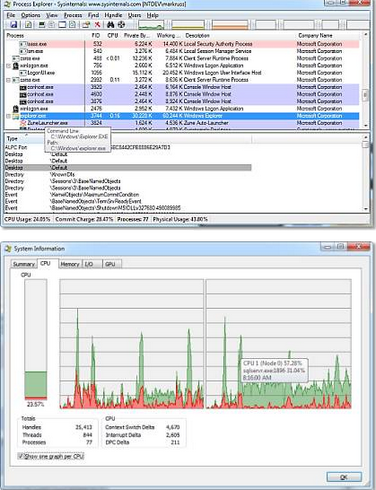376x490 pixels.
Task: Click OK in System Information window
Action: [344, 477]
